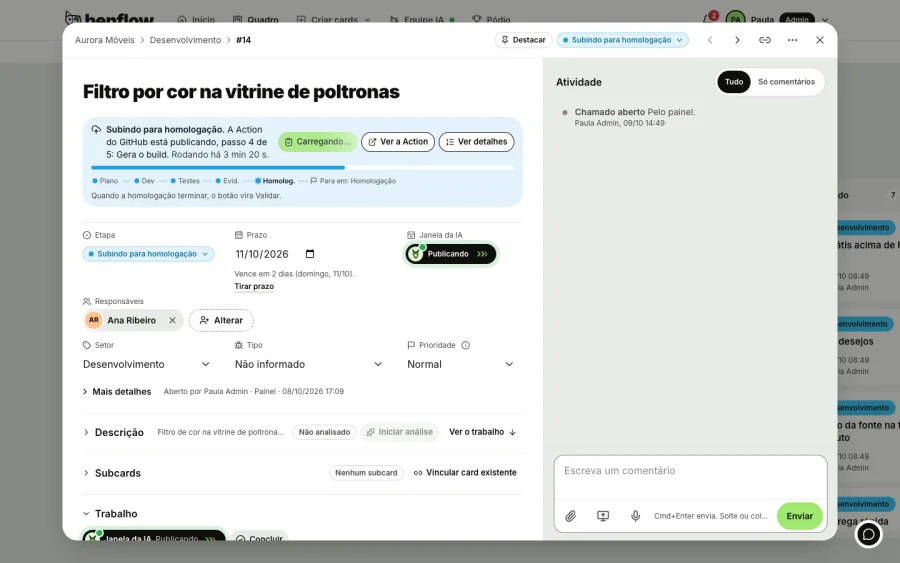Select Só comentários activity filter
900x563 pixels.
pyautogui.click(x=786, y=82)
